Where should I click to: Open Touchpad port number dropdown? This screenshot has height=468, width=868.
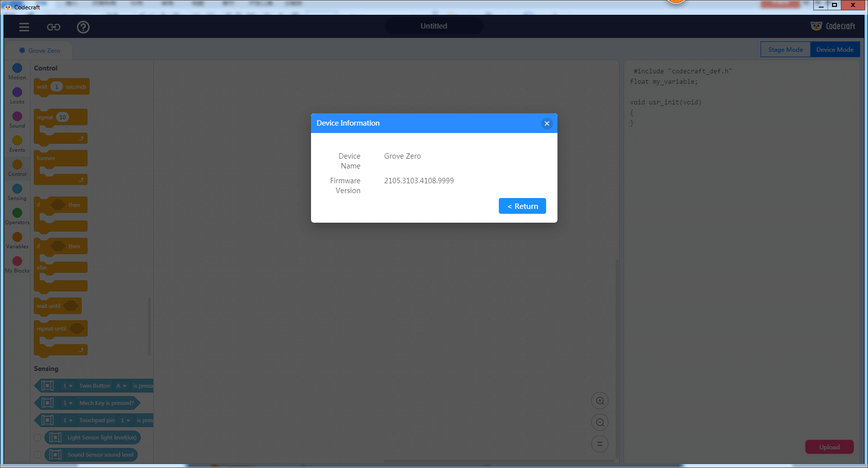(68, 420)
